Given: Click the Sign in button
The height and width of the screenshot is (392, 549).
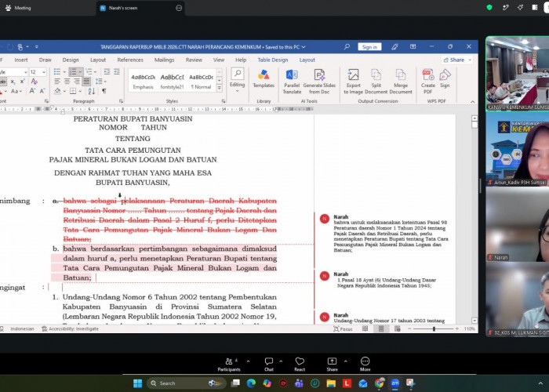Looking at the screenshot, I should coord(369,47).
